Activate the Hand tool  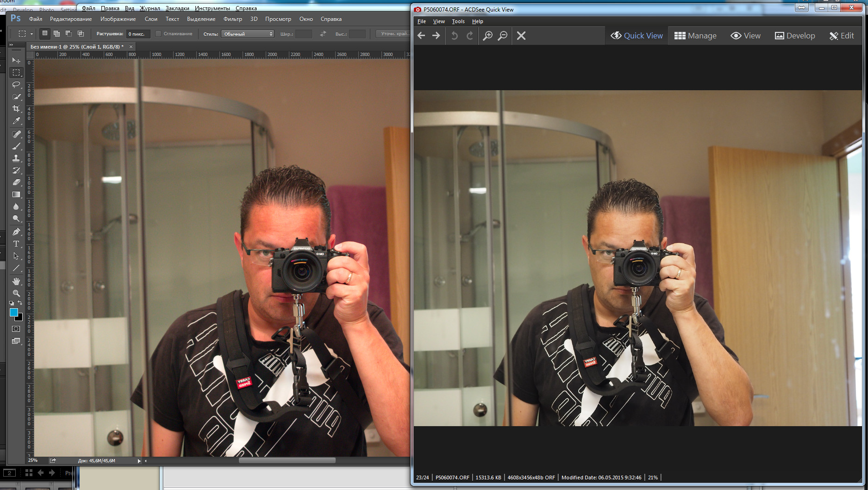[x=16, y=281]
